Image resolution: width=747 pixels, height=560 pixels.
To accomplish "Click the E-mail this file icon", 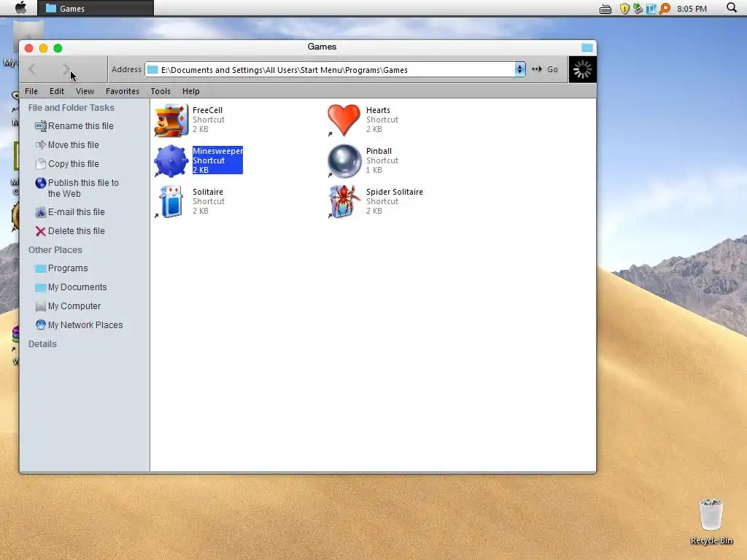I will (x=41, y=212).
